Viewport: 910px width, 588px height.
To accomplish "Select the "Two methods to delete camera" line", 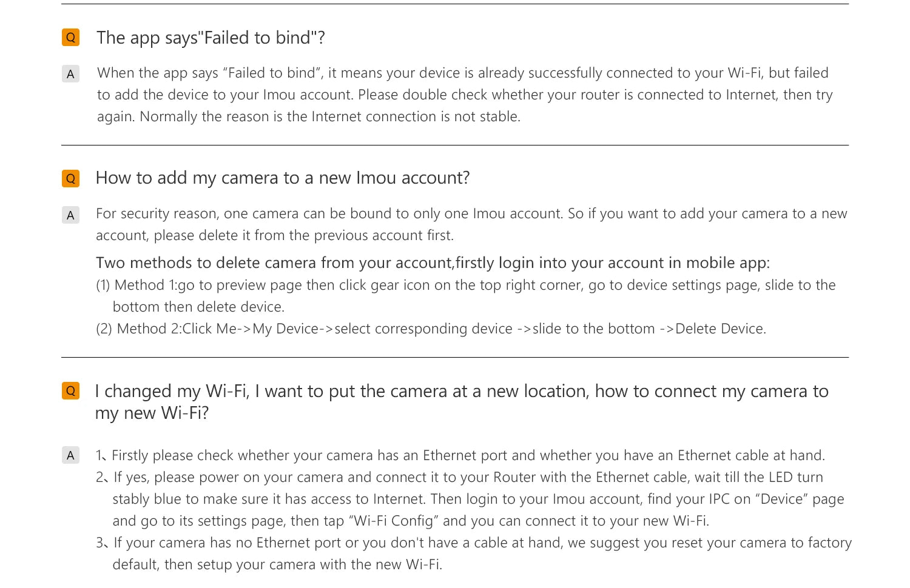I will click(433, 263).
